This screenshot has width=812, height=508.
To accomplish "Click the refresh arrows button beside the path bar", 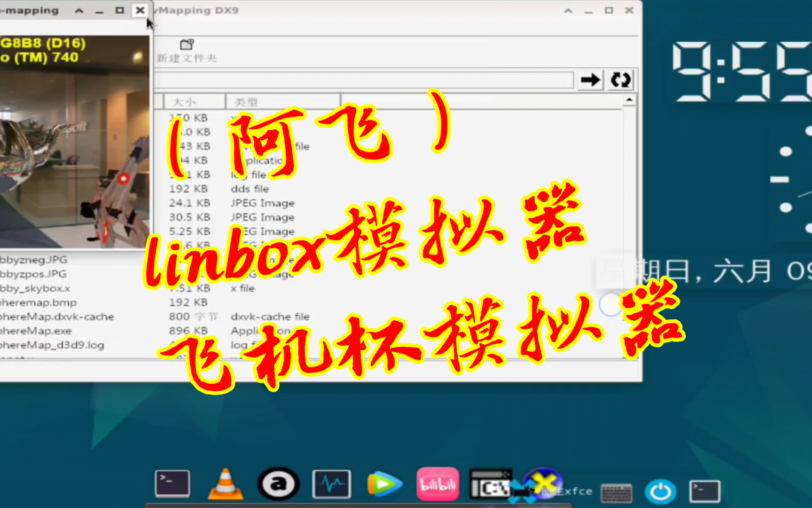I will tap(620, 80).
